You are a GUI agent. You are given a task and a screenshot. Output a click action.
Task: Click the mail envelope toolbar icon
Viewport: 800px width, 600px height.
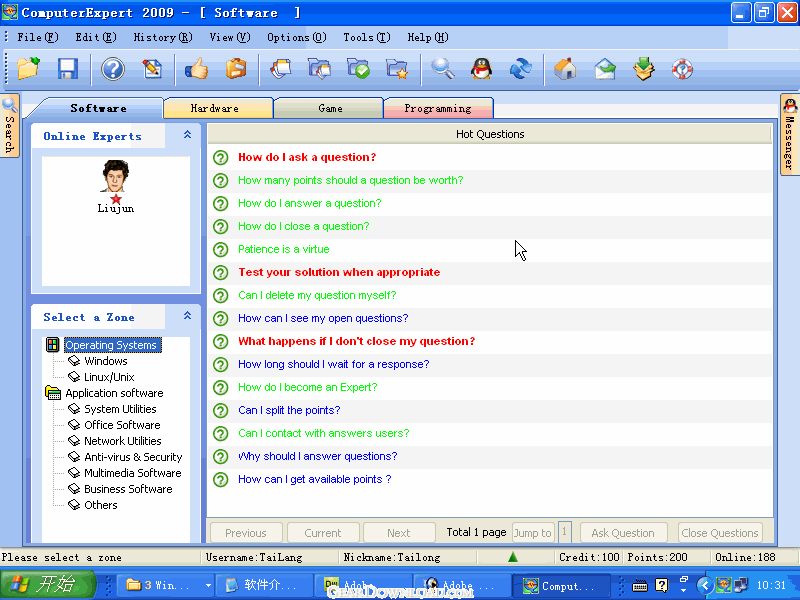coord(605,68)
